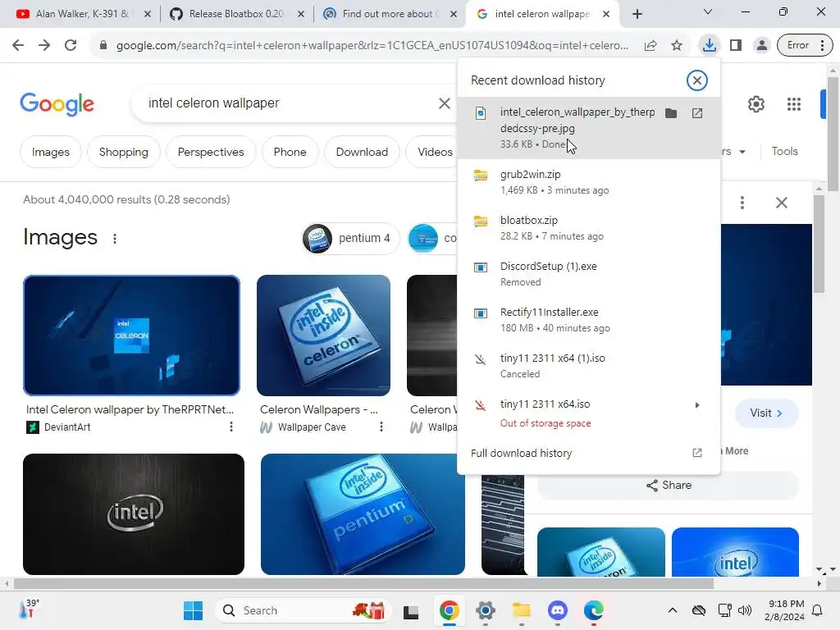Select the grub2win.zip download entry
840x630 pixels.
[x=587, y=182]
